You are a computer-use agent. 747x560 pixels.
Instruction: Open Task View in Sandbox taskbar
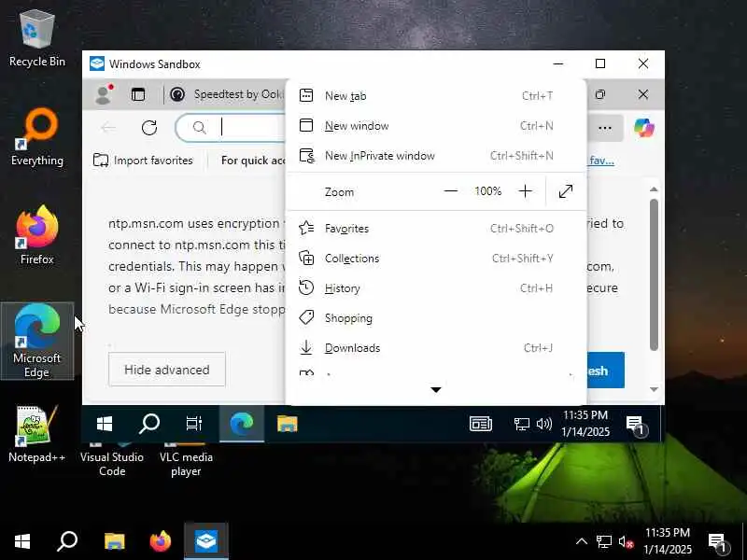point(194,424)
